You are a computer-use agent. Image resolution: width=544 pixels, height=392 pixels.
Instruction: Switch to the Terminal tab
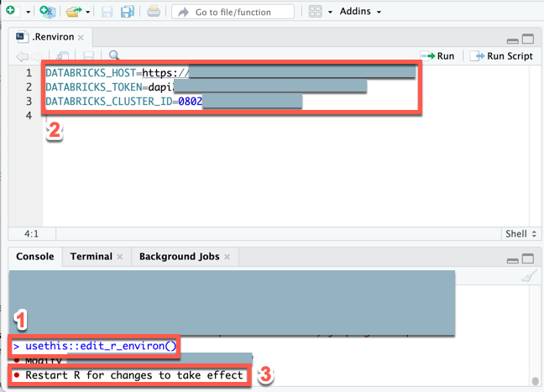pyautogui.click(x=91, y=256)
